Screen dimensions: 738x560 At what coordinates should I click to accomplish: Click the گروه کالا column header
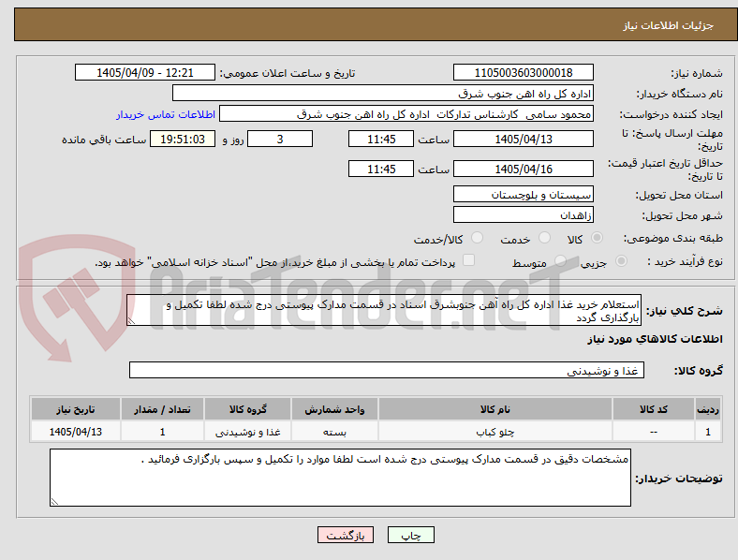tap(248, 409)
